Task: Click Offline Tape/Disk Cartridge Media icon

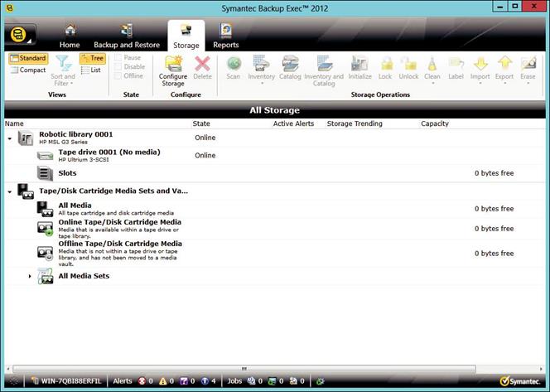Action: (x=46, y=253)
